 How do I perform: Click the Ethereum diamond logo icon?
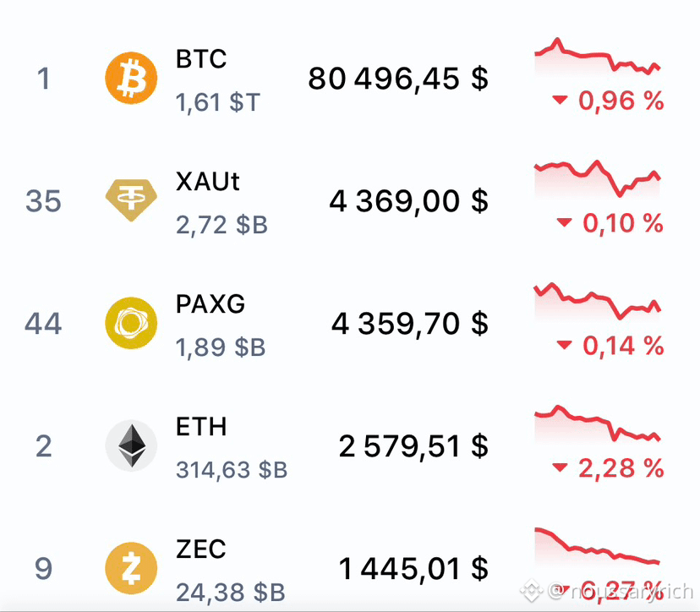(x=131, y=445)
